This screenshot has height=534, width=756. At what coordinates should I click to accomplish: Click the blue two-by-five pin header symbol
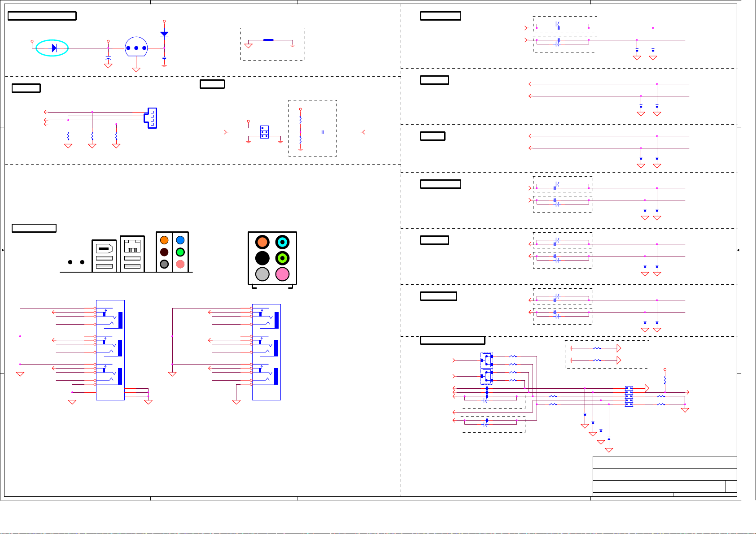point(629,396)
